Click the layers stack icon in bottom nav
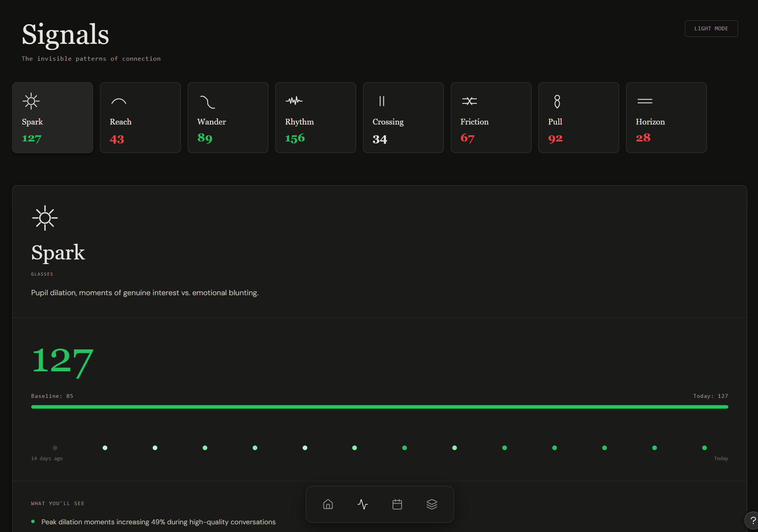Viewport: 758px width, 532px height. 432,504
